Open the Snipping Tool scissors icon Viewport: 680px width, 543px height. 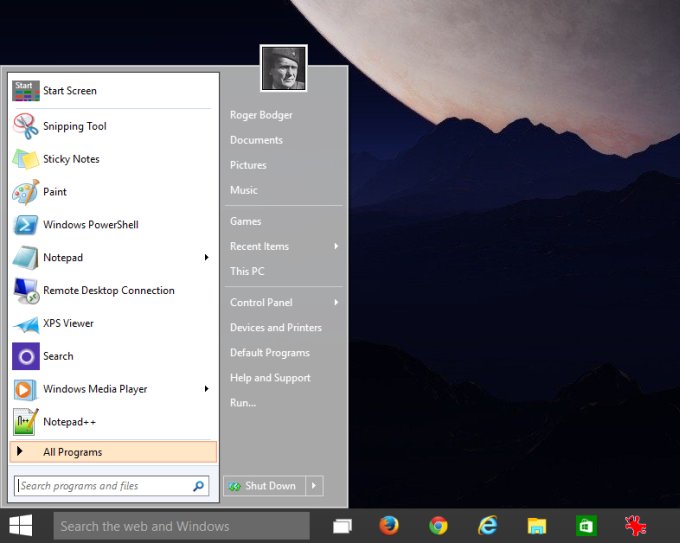tap(26, 126)
